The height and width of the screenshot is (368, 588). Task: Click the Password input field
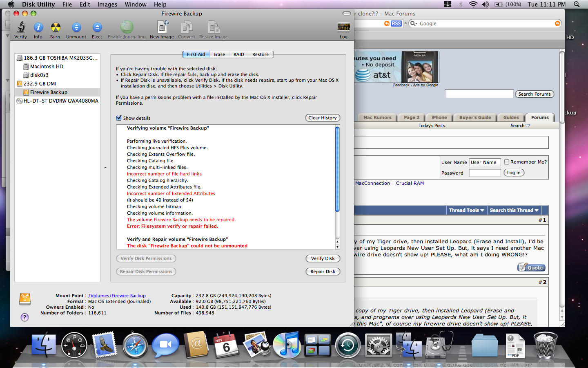click(485, 173)
